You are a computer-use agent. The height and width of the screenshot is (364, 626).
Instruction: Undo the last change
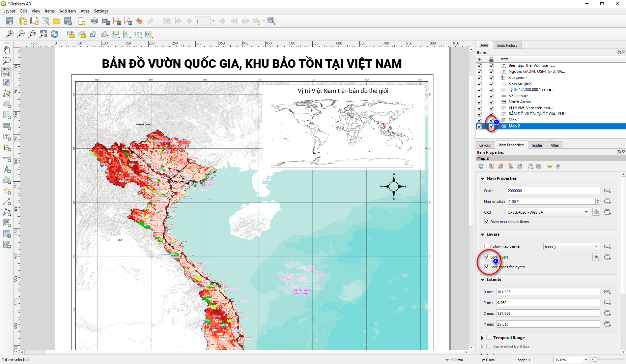(x=139, y=21)
